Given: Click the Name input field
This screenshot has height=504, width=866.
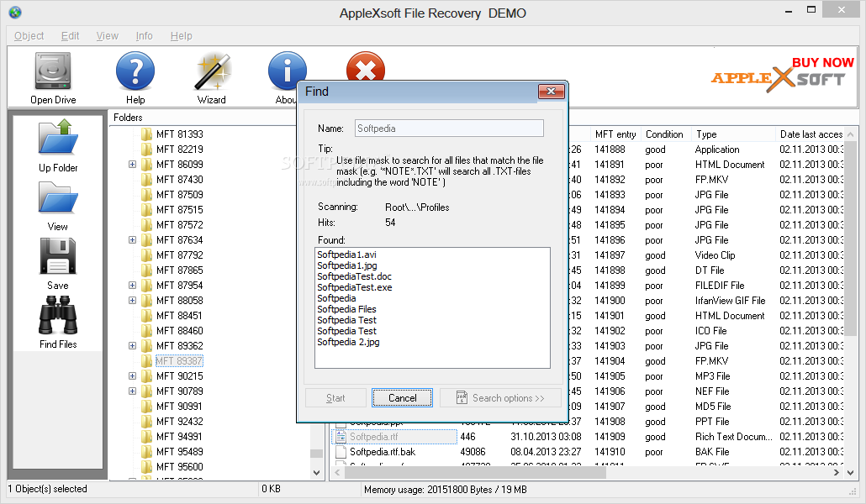Looking at the screenshot, I should click(x=449, y=128).
